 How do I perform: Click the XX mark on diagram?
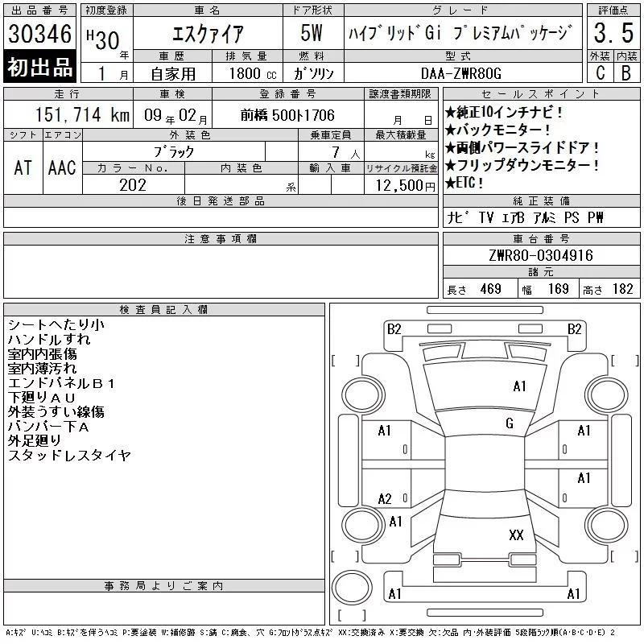pyautogui.click(x=516, y=535)
